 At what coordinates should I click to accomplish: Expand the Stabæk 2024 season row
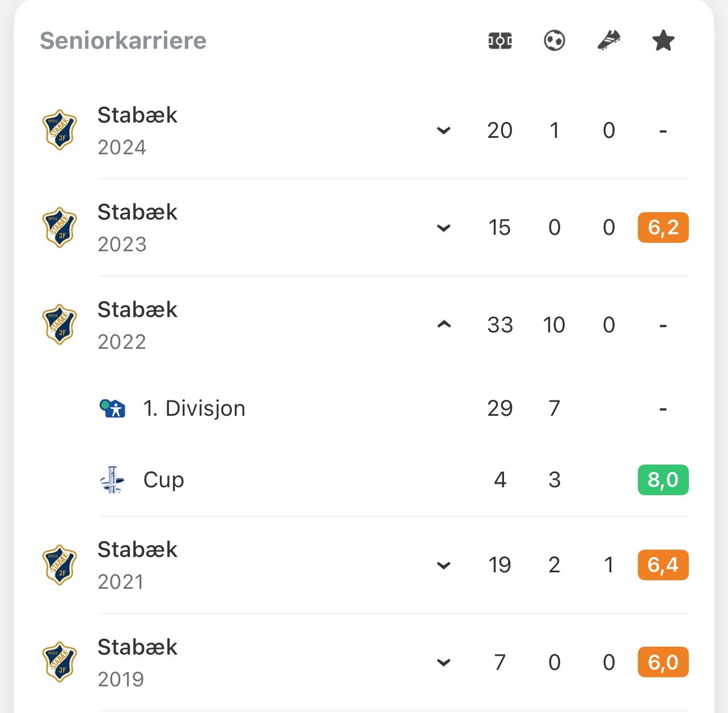pos(444,130)
